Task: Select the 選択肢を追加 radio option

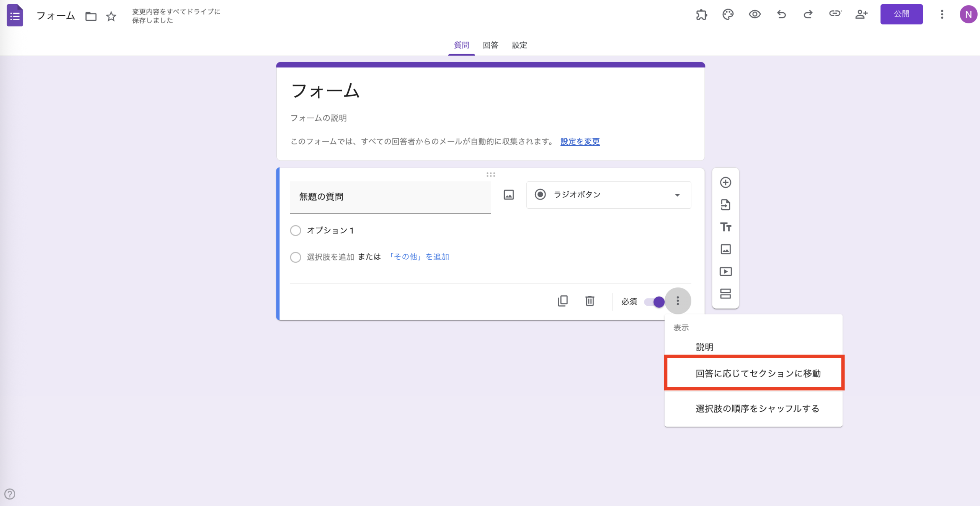Action: 295,257
